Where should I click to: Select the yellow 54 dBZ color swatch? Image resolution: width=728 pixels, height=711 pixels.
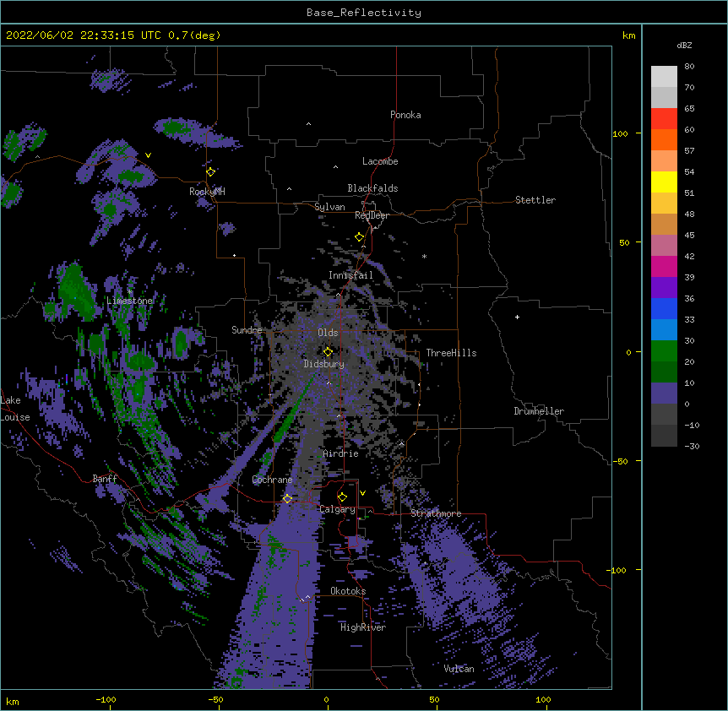tap(664, 182)
